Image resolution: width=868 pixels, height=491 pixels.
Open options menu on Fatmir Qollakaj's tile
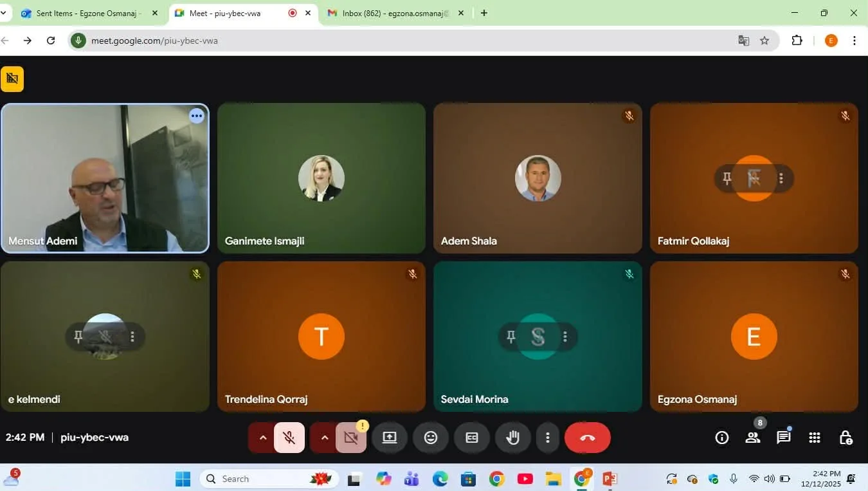pos(781,178)
